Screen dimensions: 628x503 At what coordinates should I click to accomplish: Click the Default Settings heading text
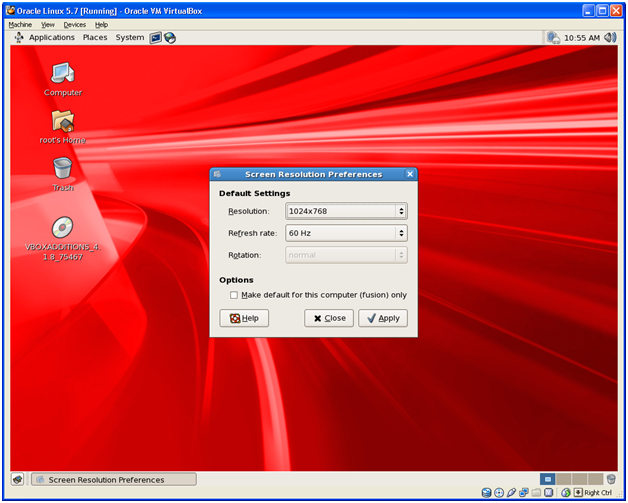[x=254, y=193]
